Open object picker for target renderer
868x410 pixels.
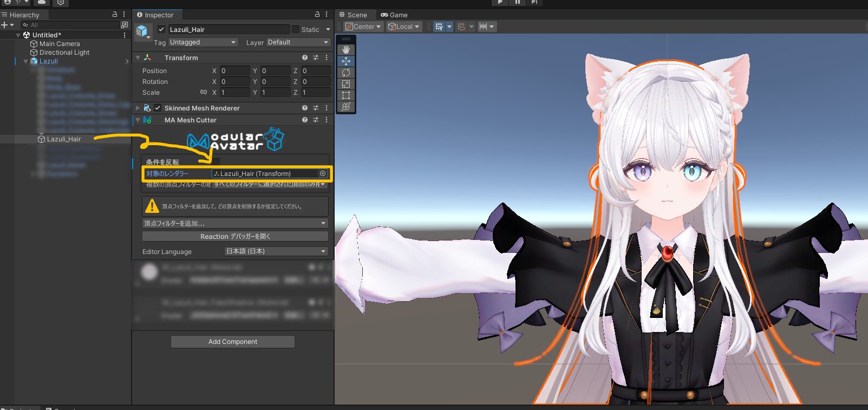(x=323, y=174)
